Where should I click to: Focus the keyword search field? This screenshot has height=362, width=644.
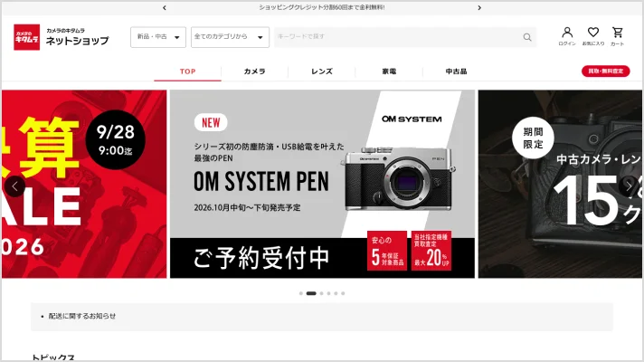[398, 37]
